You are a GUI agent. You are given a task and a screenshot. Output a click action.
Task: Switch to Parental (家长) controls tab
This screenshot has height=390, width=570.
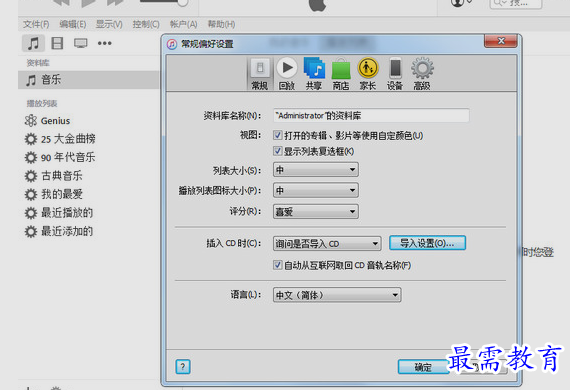click(x=368, y=74)
